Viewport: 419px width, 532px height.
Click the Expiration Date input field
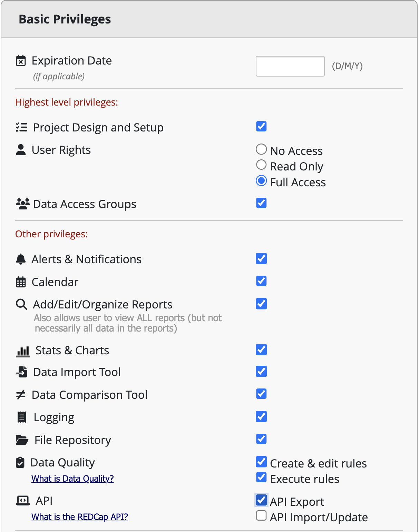point(290,66)
